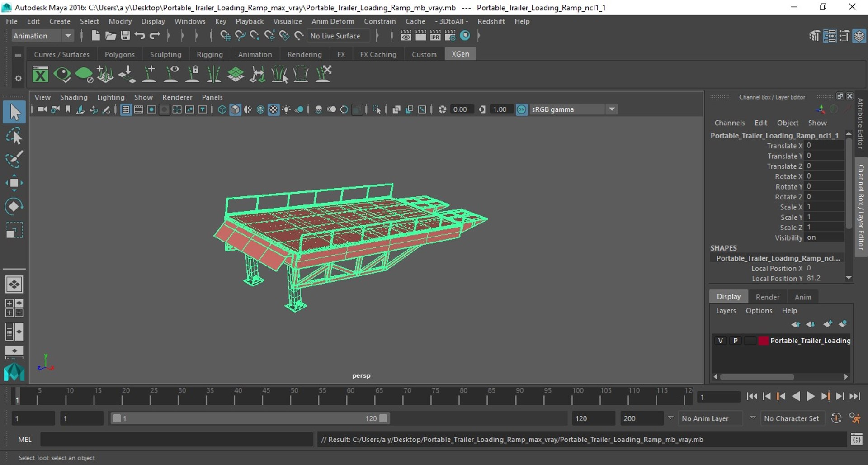This screenshot has height=465, width=868.
Task: Toggle the layer V visibility box
Action: pyautogui.click(x=720, y=341)
